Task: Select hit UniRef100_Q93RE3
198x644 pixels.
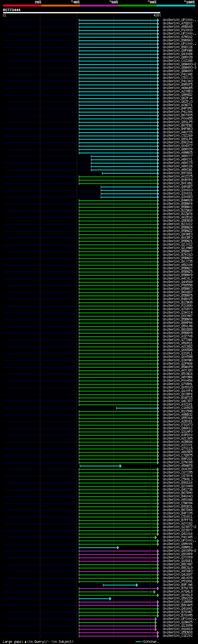Action: click(178, 234)
